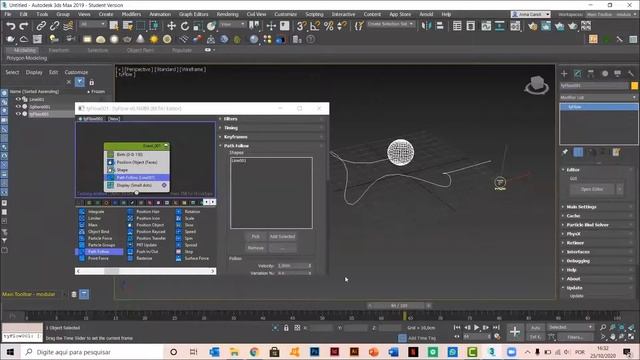Toggle the selection lock icon in status bar
This screenshot has height=360, width=640.
pos(286,328)
